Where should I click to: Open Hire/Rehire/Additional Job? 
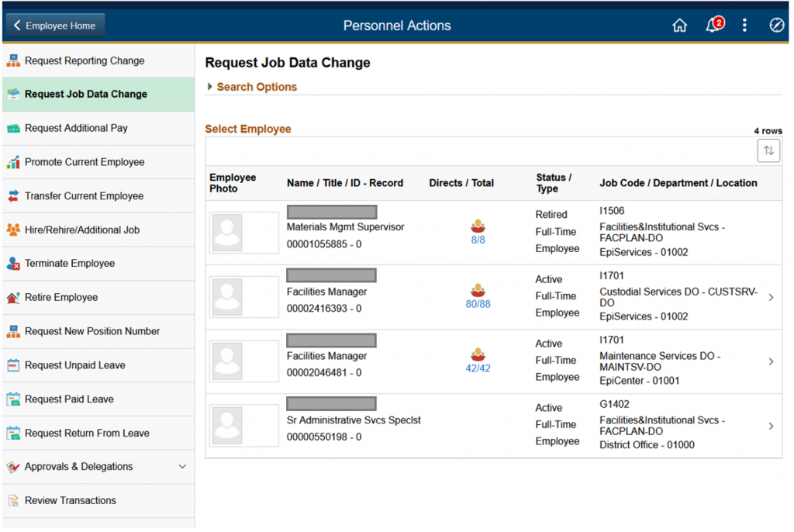click(98, 230)
